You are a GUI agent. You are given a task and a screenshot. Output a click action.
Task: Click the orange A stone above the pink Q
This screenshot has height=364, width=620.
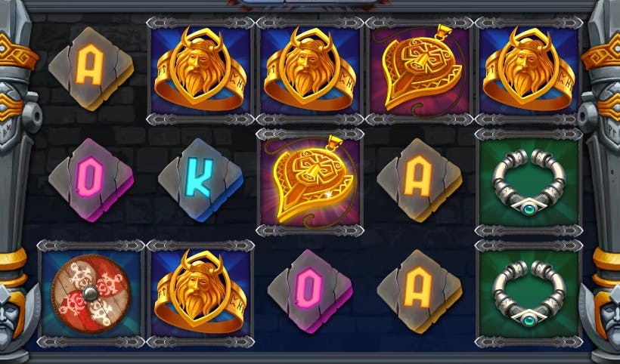point(91,69)
